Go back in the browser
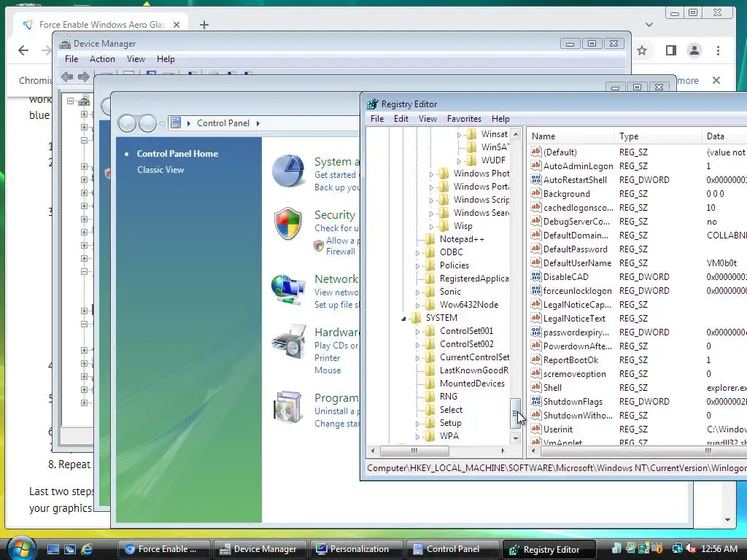 point(23,50)
